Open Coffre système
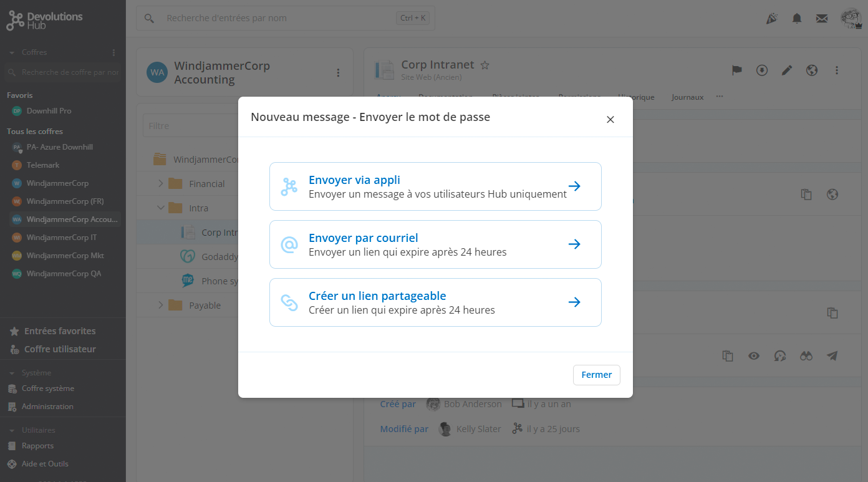This screenshot has height=482, width=868. point(47,388)
